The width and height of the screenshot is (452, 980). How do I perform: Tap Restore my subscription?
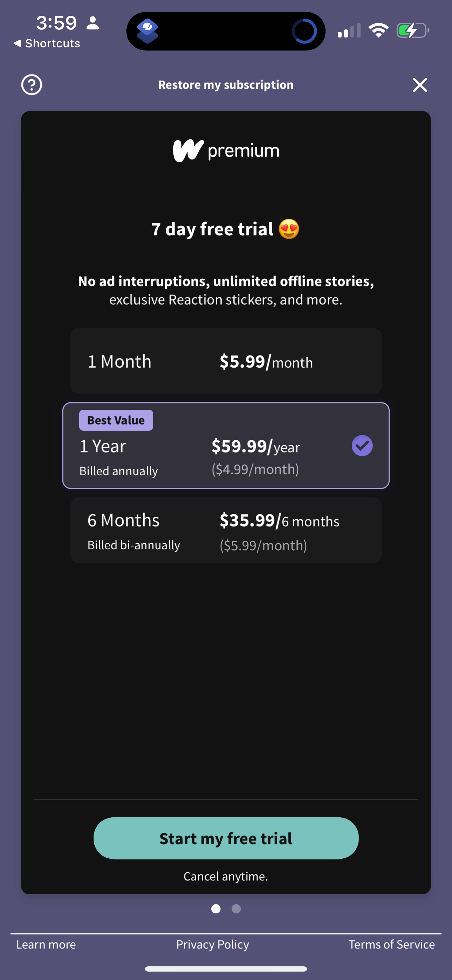[226, 85]
